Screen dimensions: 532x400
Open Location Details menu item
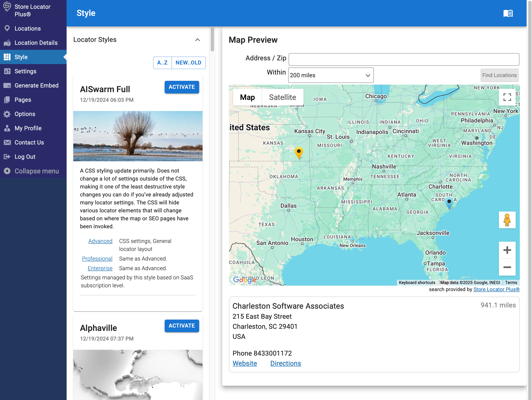pyautogui.click(x=36, y=43)
